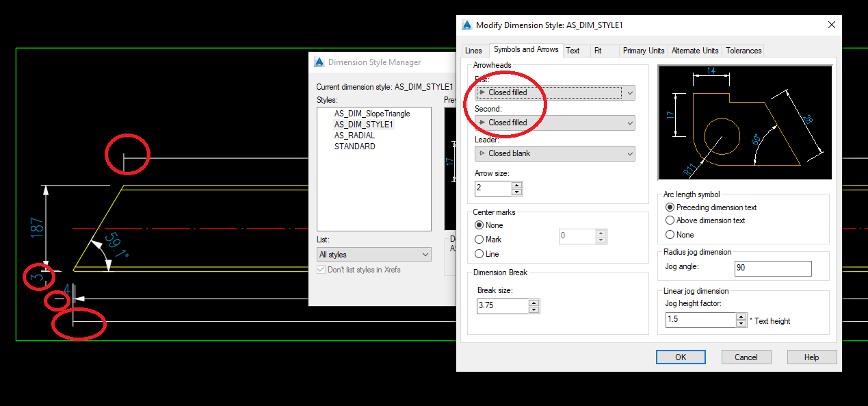
Task: Switch to the Text tab
Action: (575, 50)
